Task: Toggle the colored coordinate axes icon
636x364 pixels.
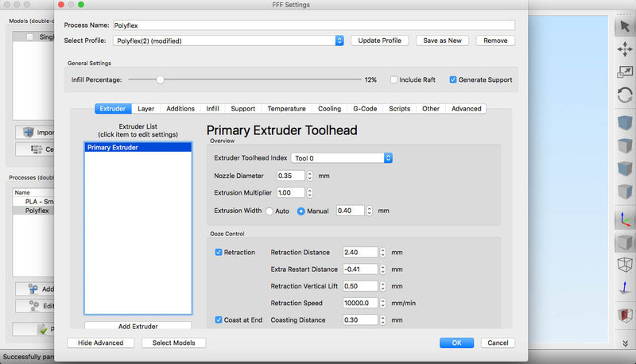Action: pyautogui.click(x=624, y=219)
